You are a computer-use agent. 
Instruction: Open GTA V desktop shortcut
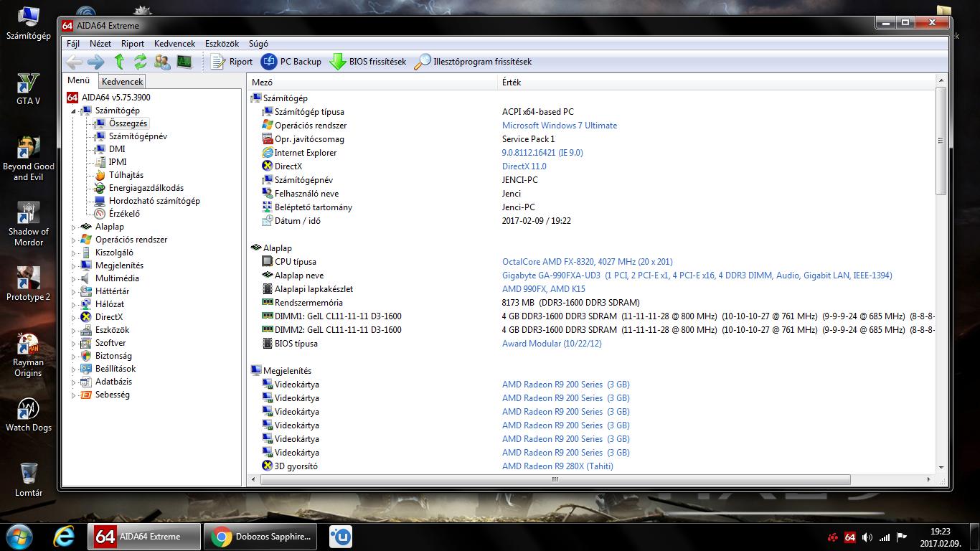28,89
